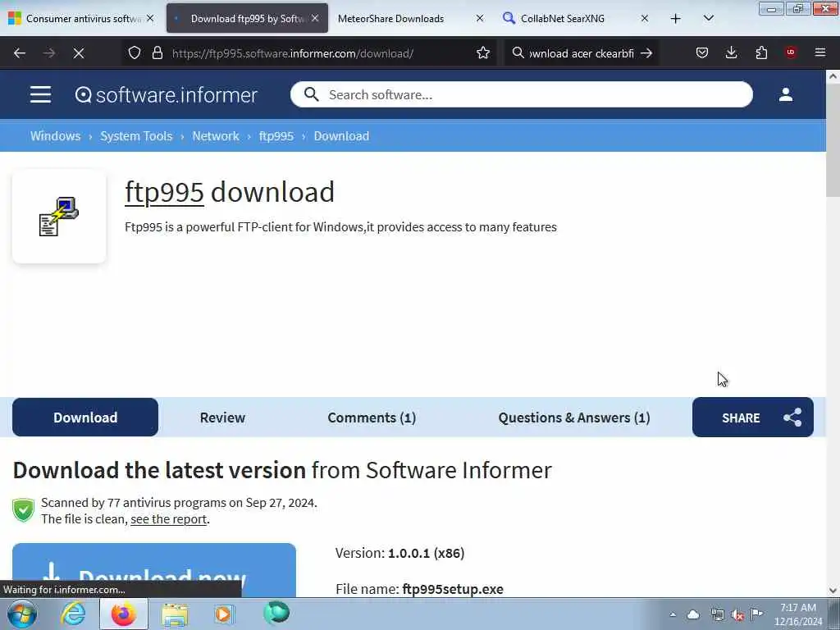Open the extensions puzzle icon
The width and height of the screenshot is (840, 630).
(x=761, y=53)
